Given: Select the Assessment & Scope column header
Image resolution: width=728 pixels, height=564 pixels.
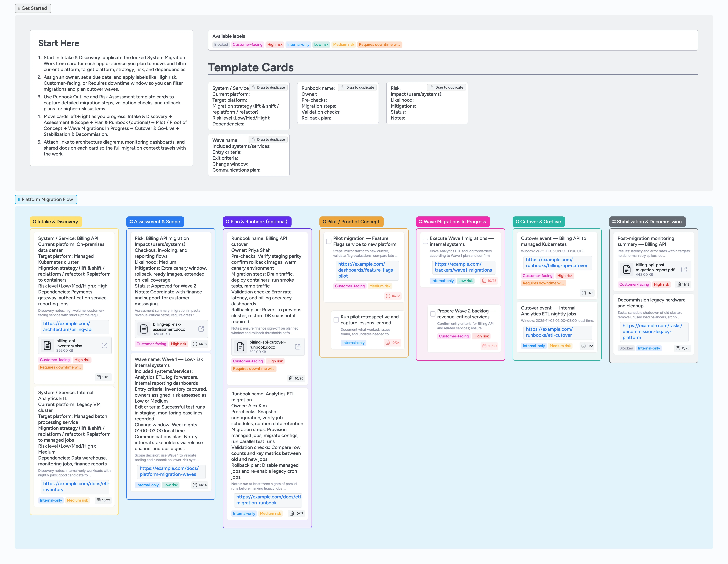Looking at the screenshot, I should [x=155, y=221].
